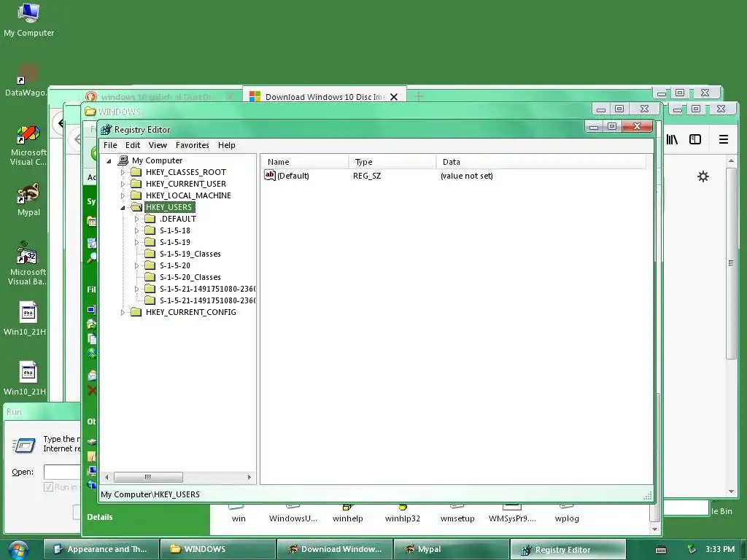Collapse the My Computer root node
The image size is (747, 560).
pos(109,161)
